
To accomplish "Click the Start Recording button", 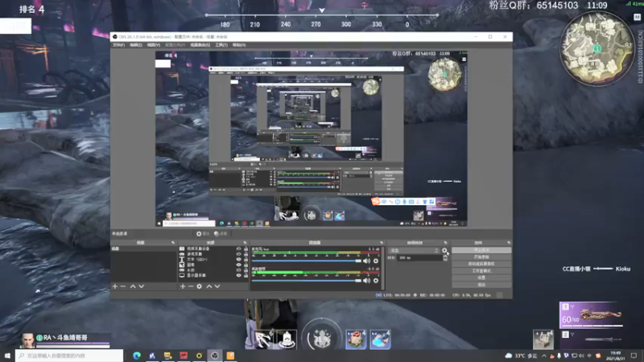I will 481,257.
